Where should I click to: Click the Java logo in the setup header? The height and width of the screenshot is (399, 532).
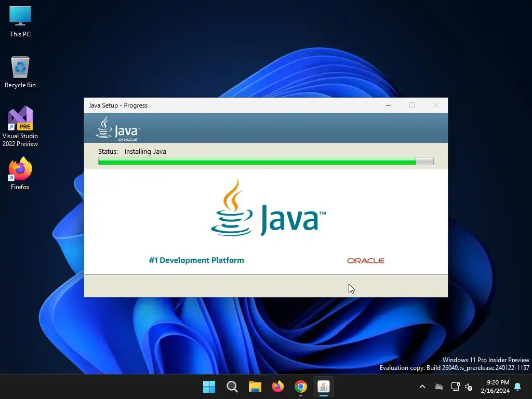(x=118, y=129)
